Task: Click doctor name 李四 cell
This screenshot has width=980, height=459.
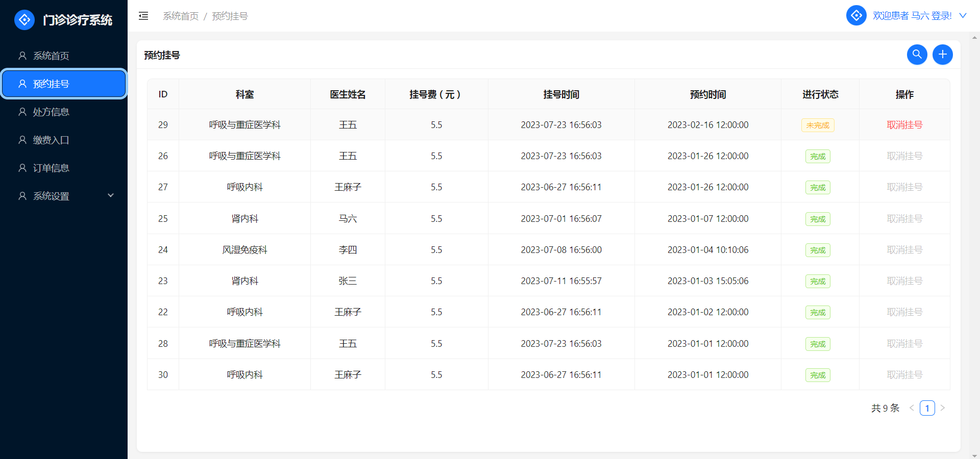Action: pos(348,250)
